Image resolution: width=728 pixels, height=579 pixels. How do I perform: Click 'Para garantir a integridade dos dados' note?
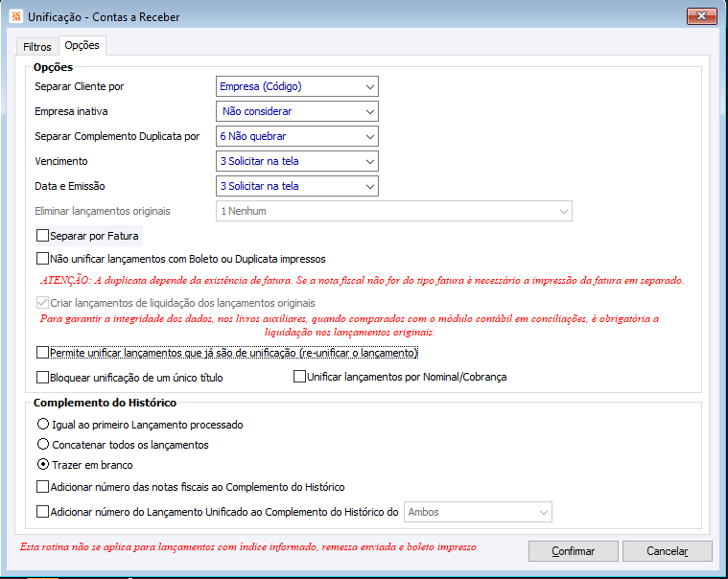349,325
